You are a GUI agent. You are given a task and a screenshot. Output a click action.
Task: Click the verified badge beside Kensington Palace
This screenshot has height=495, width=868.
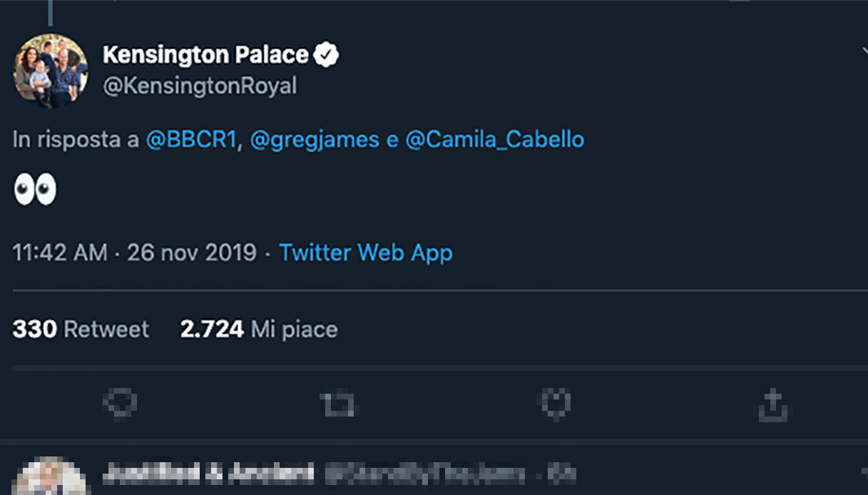click(326, 55)
